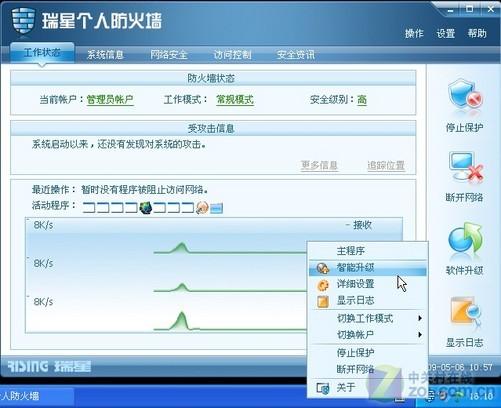Click the RISING 瑞星 logo in status bar

pyautogui.click(x=49, y=366)
